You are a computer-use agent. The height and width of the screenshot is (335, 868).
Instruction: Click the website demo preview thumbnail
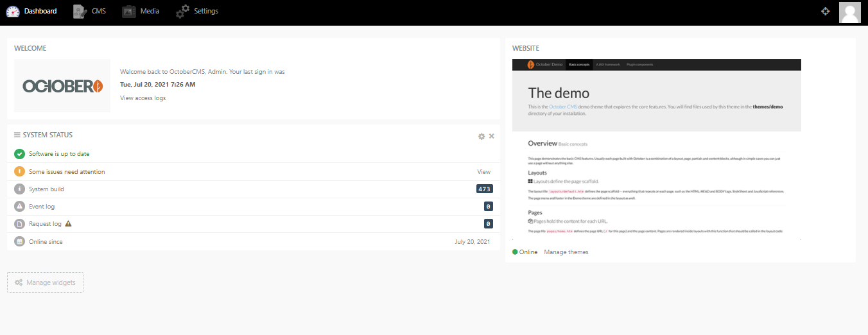[656, 150]
